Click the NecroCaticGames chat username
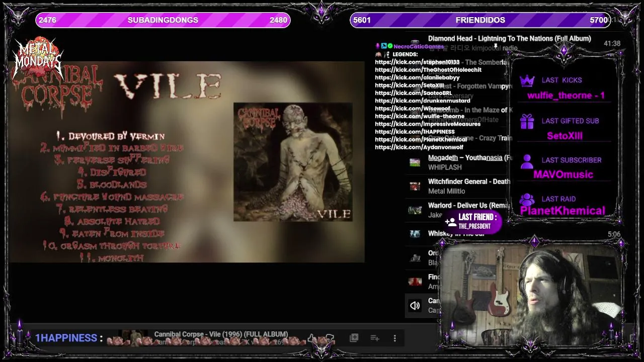Viewport: 644px width, 362px height. [419, 46]
